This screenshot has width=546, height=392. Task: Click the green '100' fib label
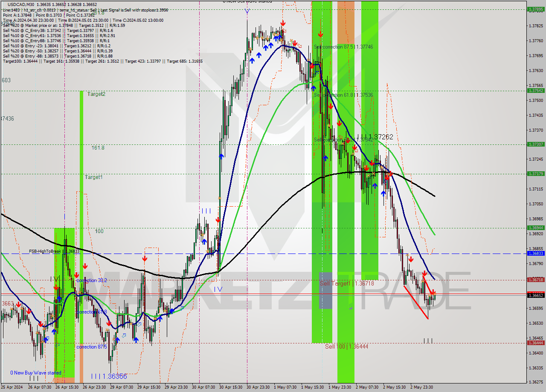pyautogui.click(x=99, y=231)
